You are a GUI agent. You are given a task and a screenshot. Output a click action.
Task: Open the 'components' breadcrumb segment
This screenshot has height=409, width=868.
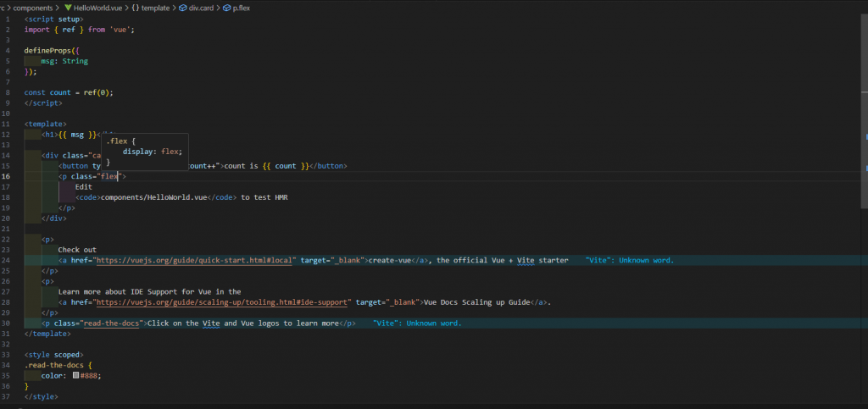33,8
